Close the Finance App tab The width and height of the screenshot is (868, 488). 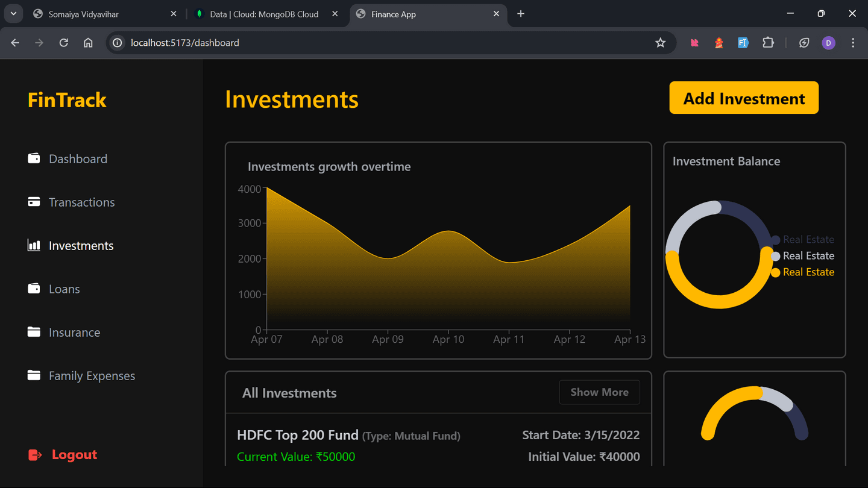[497, 14]
